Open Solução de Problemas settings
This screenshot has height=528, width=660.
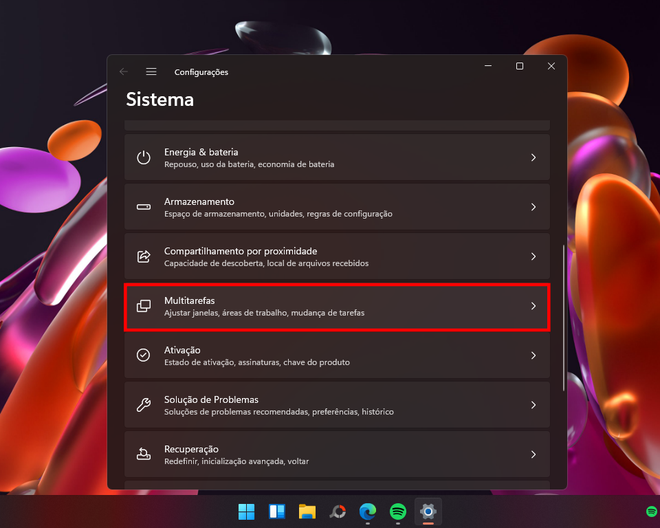click(337, 405)
